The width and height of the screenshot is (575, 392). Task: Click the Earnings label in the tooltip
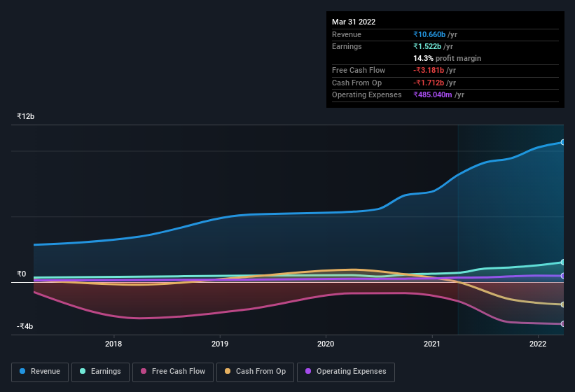(347, 46)
